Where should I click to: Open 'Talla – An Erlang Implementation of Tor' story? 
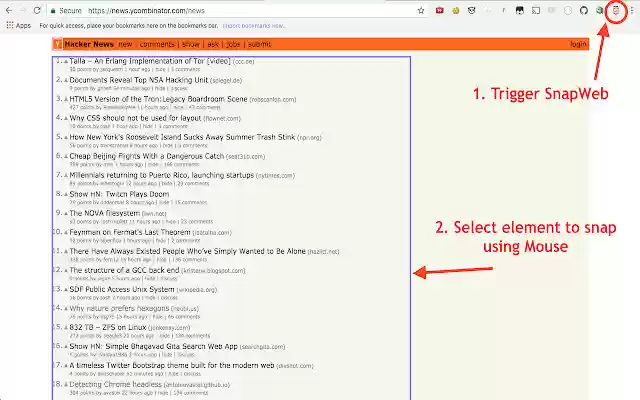click(x=150, y=61)
